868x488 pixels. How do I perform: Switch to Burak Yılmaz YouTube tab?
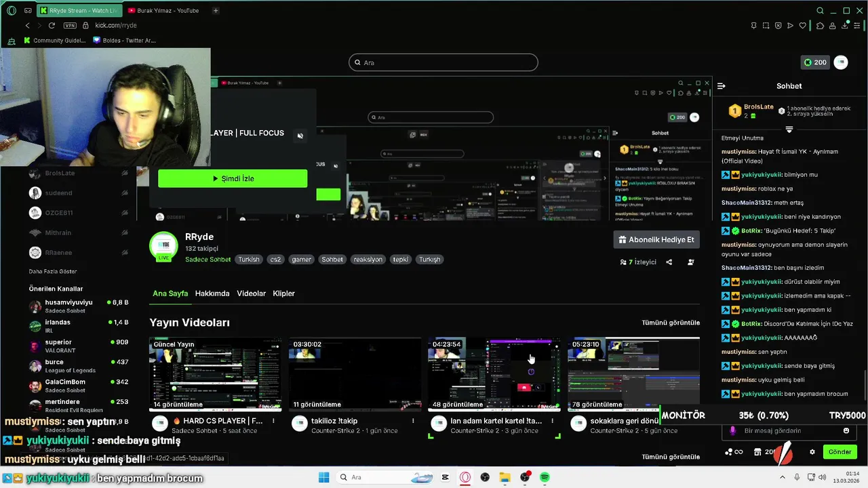click(x=164, y=11)
